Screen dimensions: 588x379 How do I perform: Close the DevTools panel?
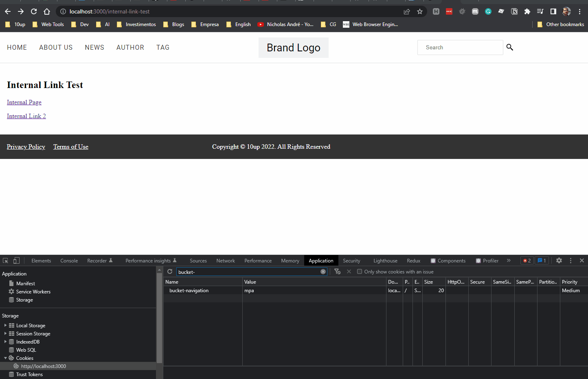[x=582, y=260]
